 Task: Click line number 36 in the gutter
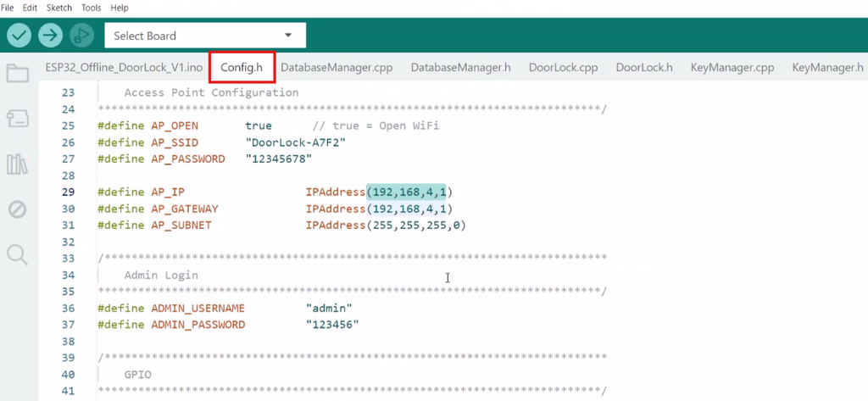[x=68, y=308]
